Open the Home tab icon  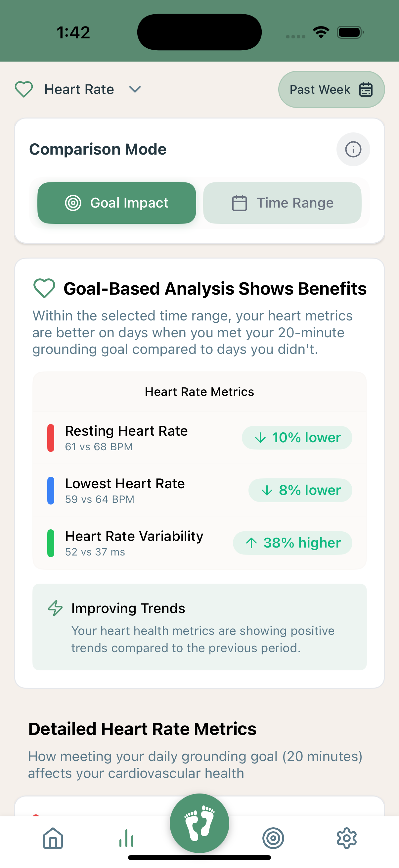(53, 838)
